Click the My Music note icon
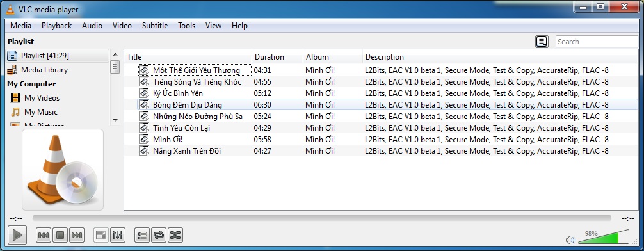Image resolution: width=644 pixels, height=251 pixels. pos(15,112)
